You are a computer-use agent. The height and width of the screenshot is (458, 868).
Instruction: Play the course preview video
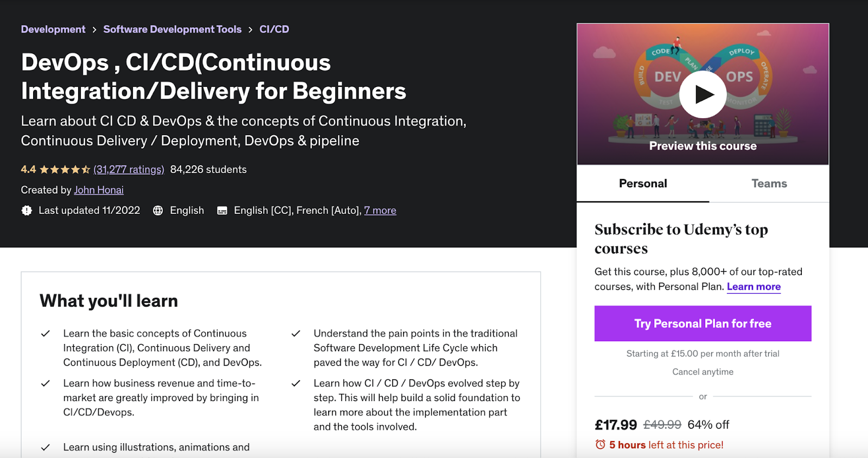coord(703,94)
